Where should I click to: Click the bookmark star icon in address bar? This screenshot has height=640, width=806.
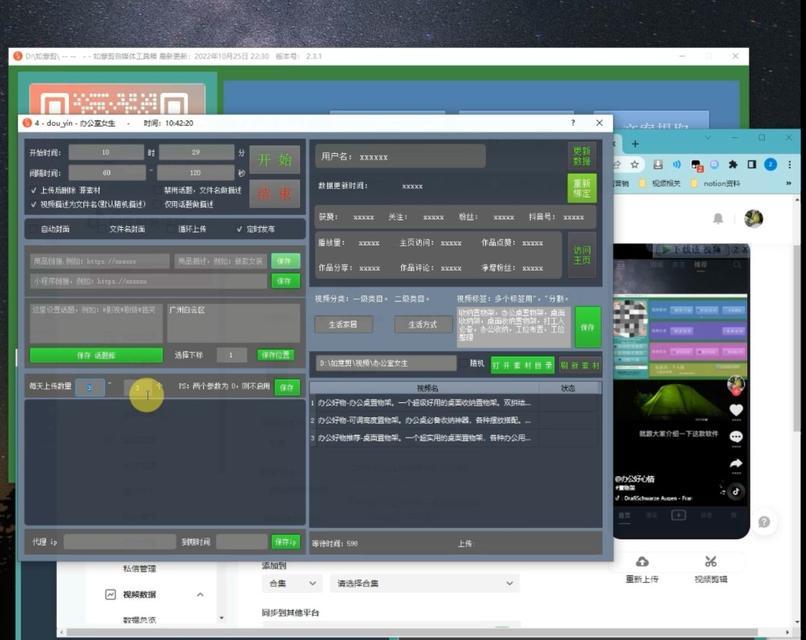pyautogui.click(x=635, y=164)
